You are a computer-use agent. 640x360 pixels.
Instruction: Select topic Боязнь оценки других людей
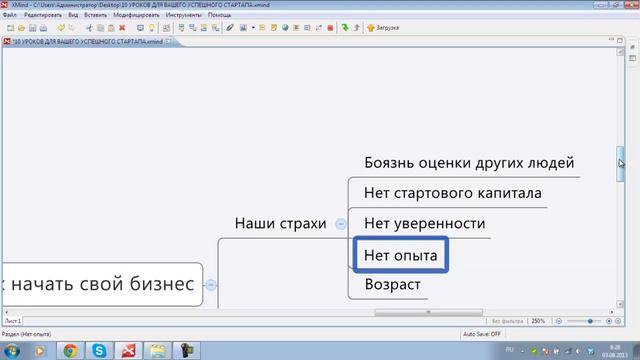tap(469, 163)
